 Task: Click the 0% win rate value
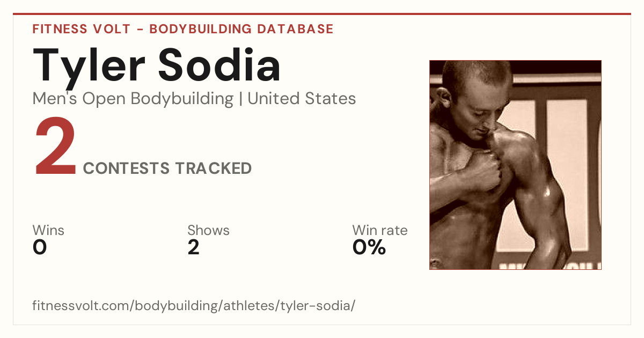click(369, 247)
